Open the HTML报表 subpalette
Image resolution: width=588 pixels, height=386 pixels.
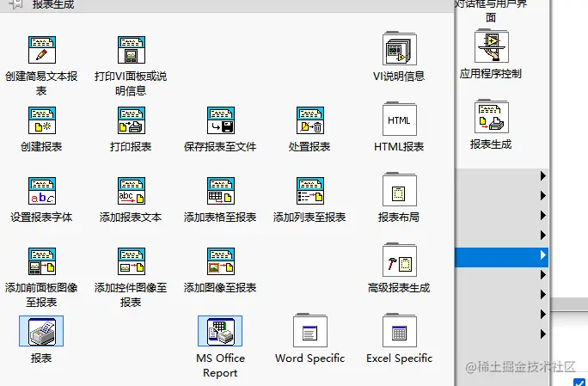click(400, 119)
